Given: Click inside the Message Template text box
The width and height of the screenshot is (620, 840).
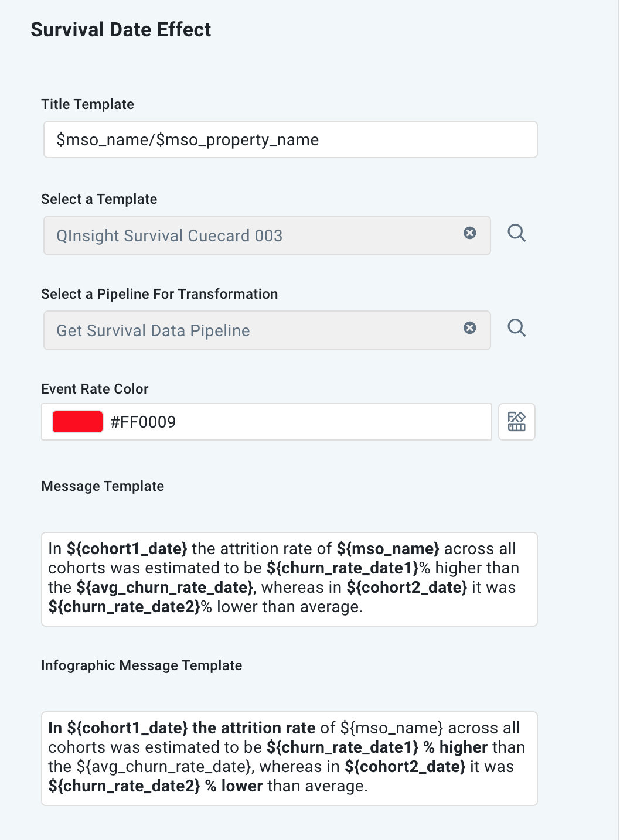Looking at the screenshot, I should point(290,577).
